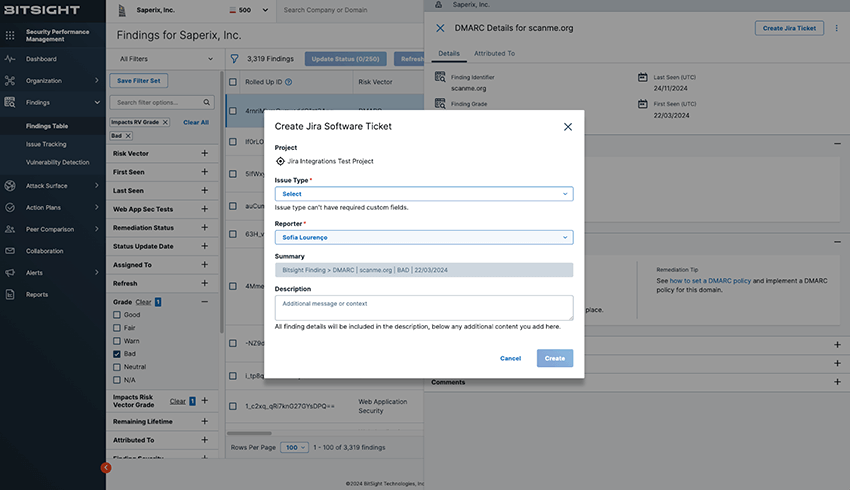The image size is (850, 490).
Task: Click the Alerts megaphone icon
Action: [10, 272]
